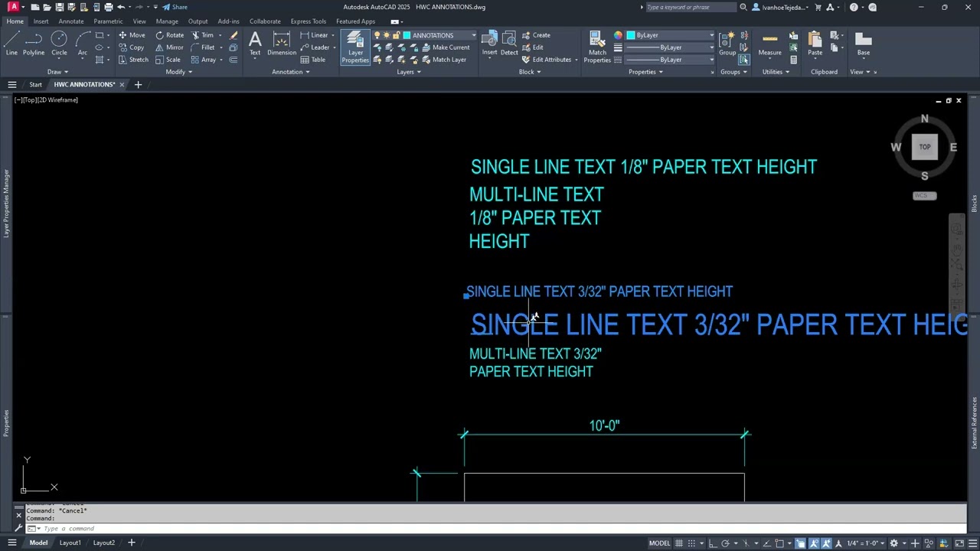Click Create block button

[536, 35]
